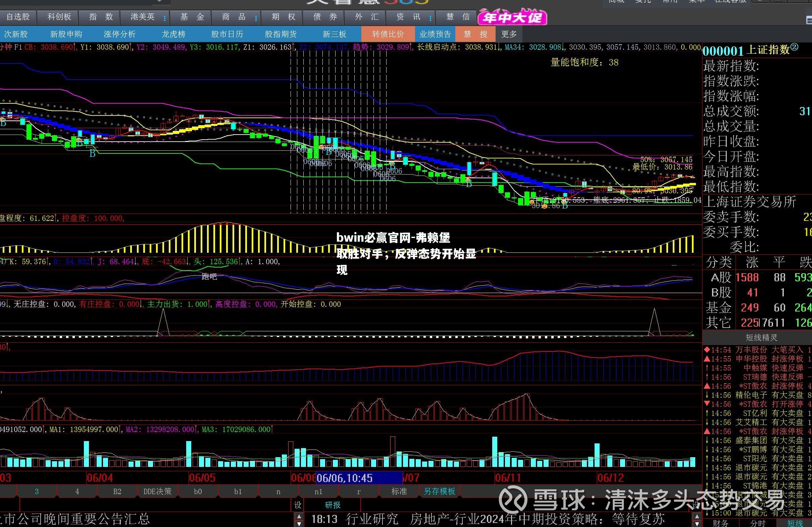Screen dimensions: 812x527
Task: Select the 期权 tab
Action: pyautogui.click(x=283, y=17)
